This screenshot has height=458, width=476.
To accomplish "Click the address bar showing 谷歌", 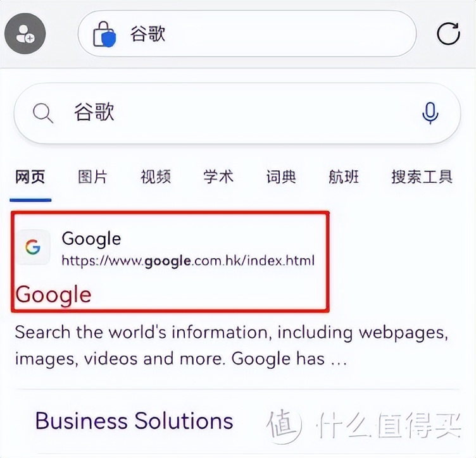I will coord(247,34).
